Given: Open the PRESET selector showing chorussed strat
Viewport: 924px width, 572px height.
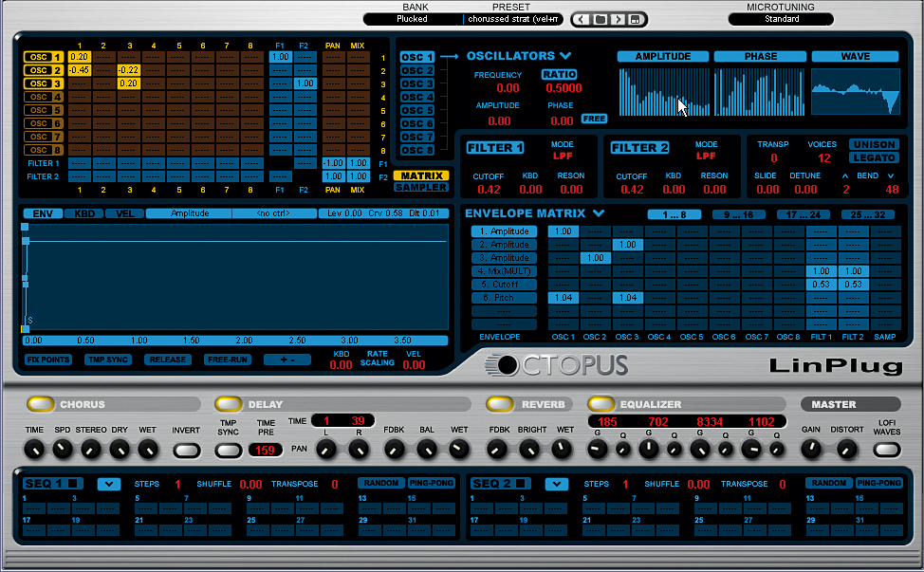Looking at the screenshot, I should click(x=512, y=19).
